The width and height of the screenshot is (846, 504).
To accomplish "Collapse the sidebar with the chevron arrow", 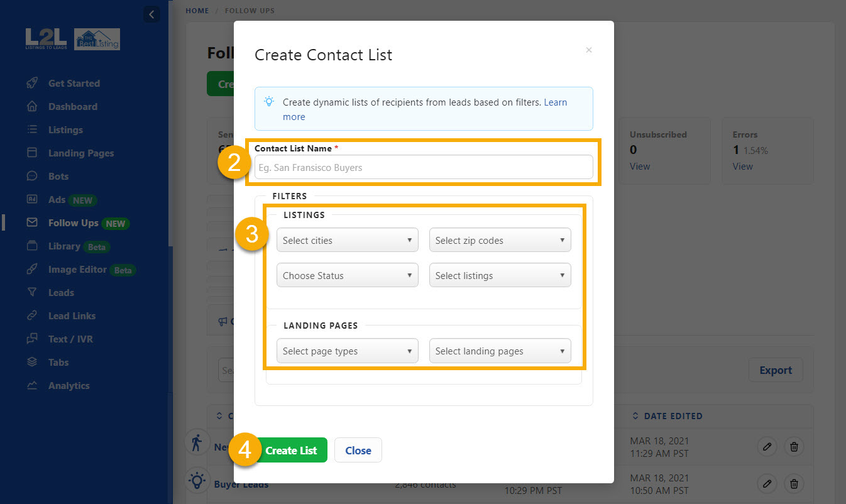I will pyautogui.click(x=151, y=14).
